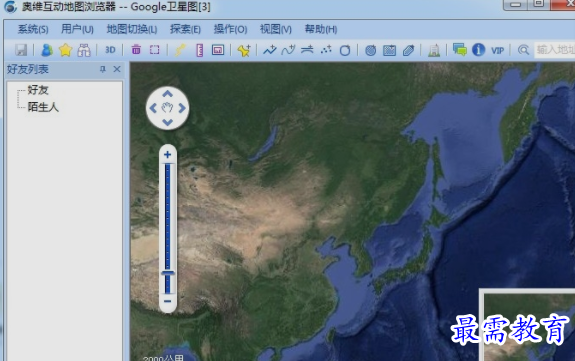Open the 系统(S) menu

click(x=33, y=29)
